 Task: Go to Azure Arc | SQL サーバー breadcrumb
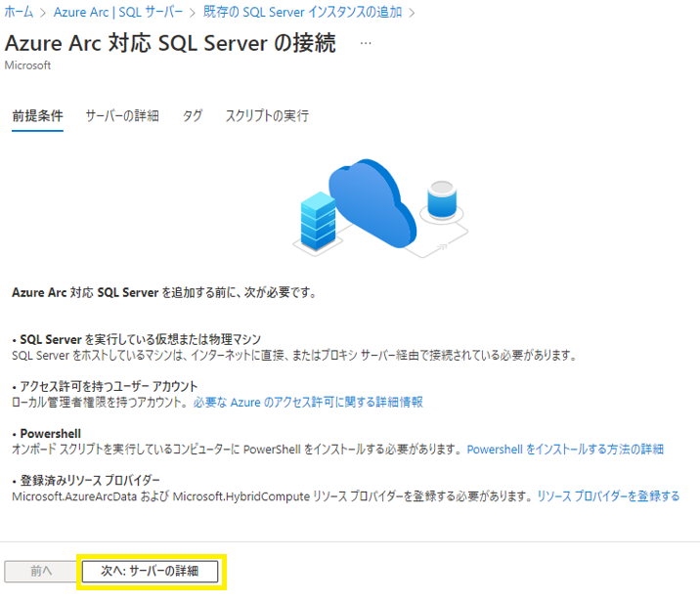pyautogui.click(x=118, y=12)
